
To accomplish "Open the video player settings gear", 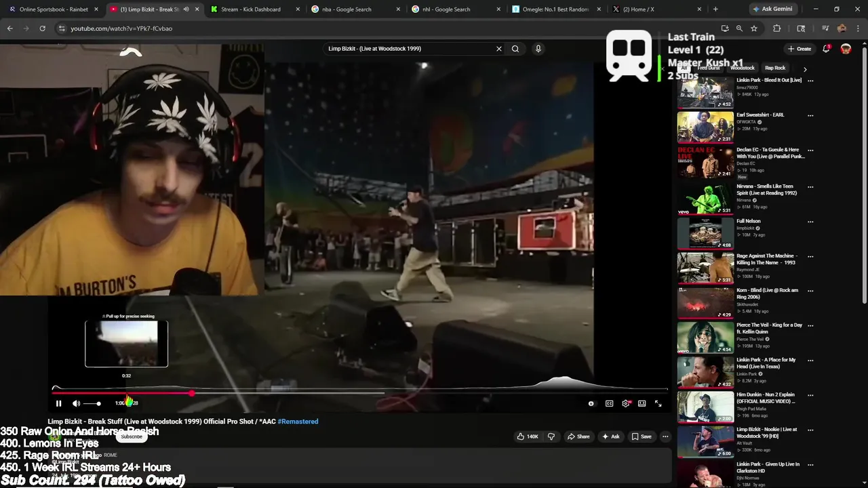I will pyautogui.click(x=625, y=403).
